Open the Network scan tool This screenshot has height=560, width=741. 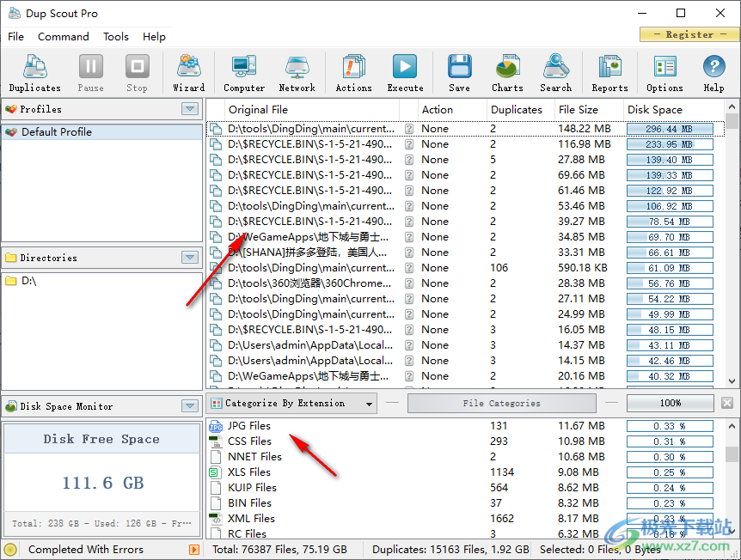pyautogui.click(x=297, y=73)
